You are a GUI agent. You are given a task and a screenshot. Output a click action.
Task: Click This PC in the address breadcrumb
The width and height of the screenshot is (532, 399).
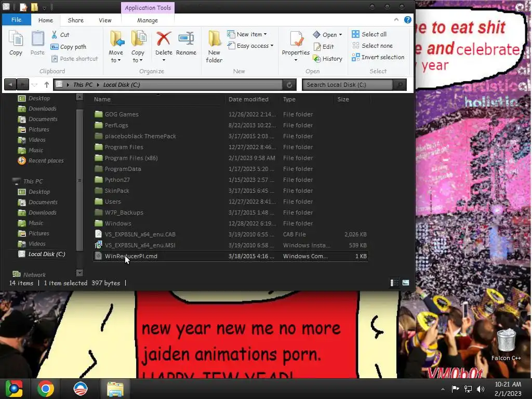(x=83, y=85)
